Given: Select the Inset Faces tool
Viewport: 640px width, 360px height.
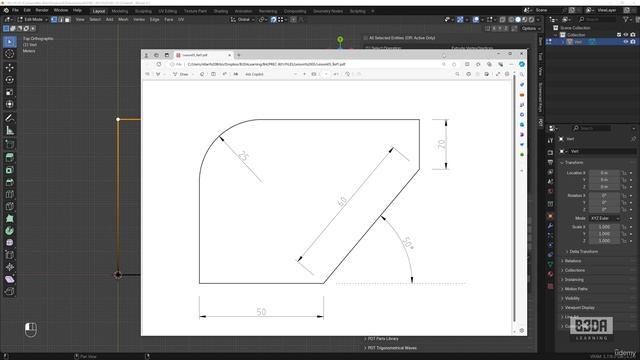Looking at the screenshot, I should [9, 170].
